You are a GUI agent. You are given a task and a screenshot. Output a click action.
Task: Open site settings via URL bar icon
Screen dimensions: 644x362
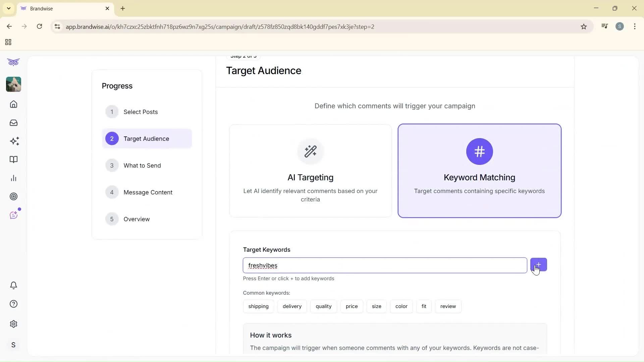(x=57, y=27)
